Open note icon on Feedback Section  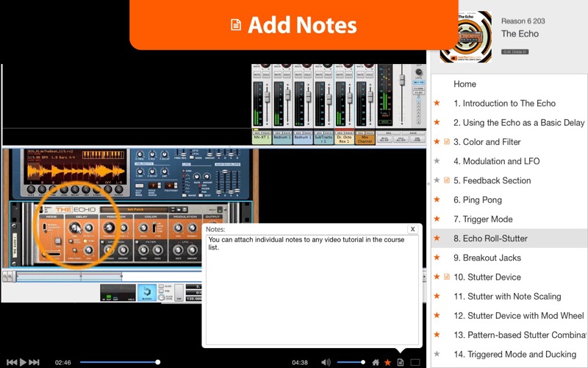[x=447, y=180]
